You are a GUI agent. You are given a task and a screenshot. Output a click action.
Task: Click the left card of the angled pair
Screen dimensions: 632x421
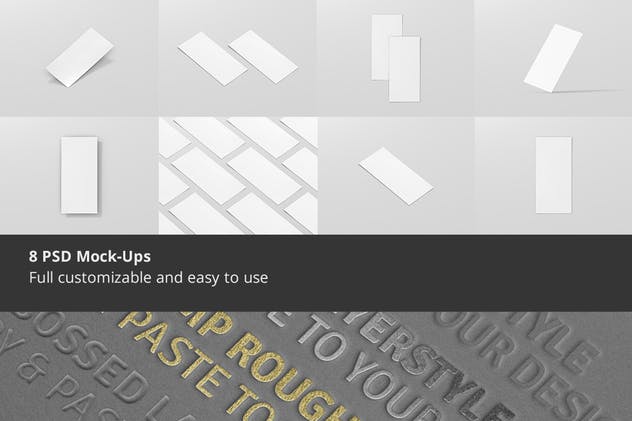point(212,59)
